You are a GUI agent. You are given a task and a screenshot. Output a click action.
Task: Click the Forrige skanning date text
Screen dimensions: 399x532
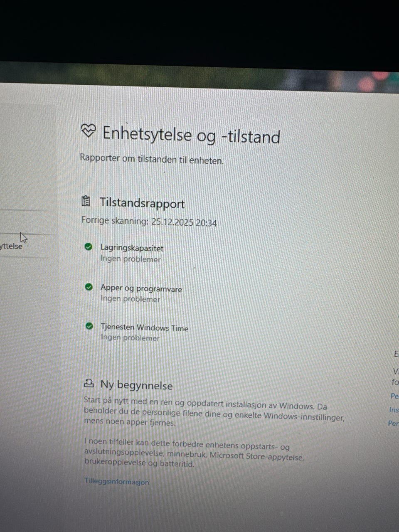coord(149,222)
